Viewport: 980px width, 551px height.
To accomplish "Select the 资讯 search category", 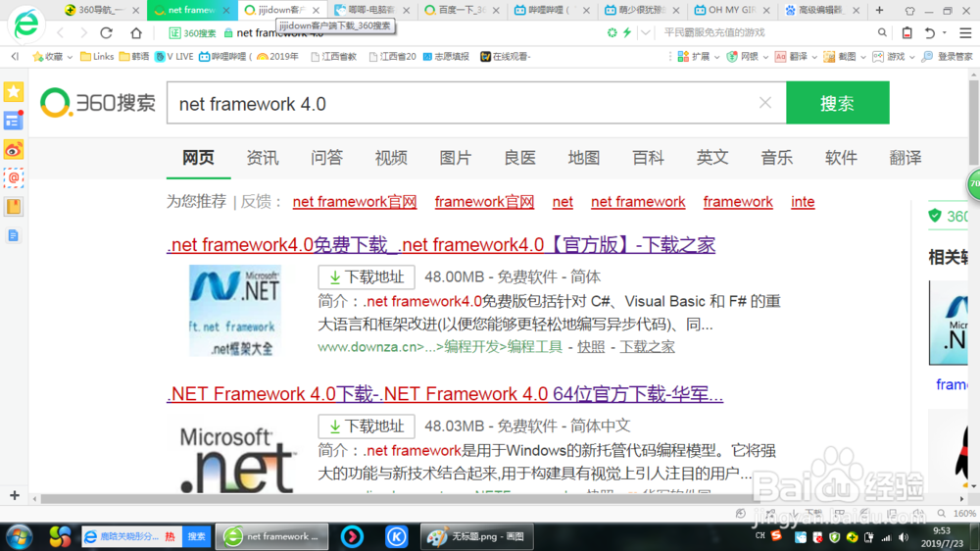I will pos(263,158).
